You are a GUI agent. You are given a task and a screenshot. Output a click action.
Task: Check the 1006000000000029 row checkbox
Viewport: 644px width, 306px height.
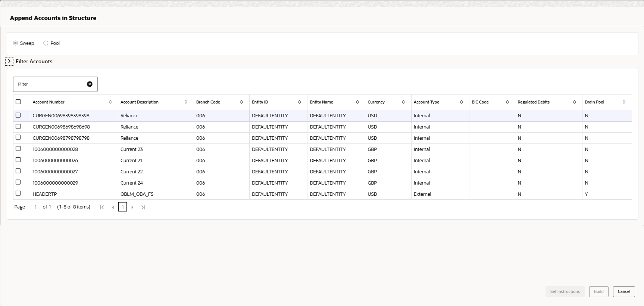tap(18, 182)
